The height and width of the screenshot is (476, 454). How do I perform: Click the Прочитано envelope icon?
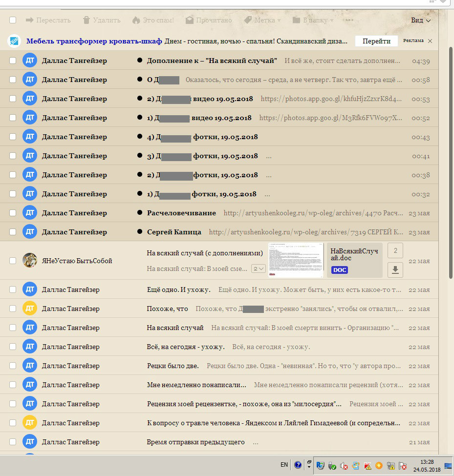point(190,20)
